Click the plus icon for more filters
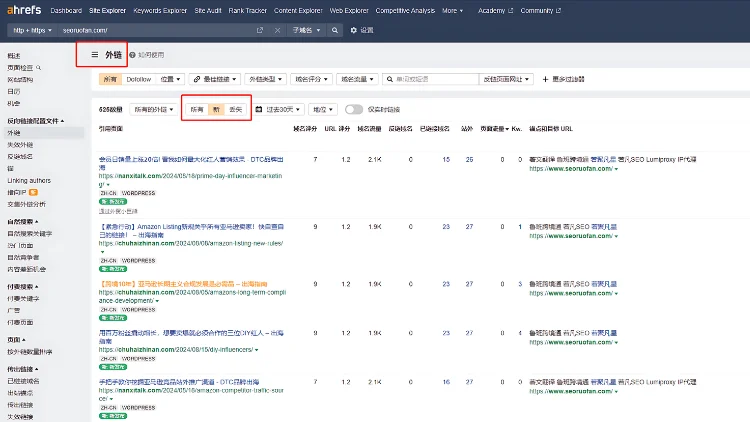The width and height of the screenshot is (750, 422). pyautogui.click(x=545, y=79)
